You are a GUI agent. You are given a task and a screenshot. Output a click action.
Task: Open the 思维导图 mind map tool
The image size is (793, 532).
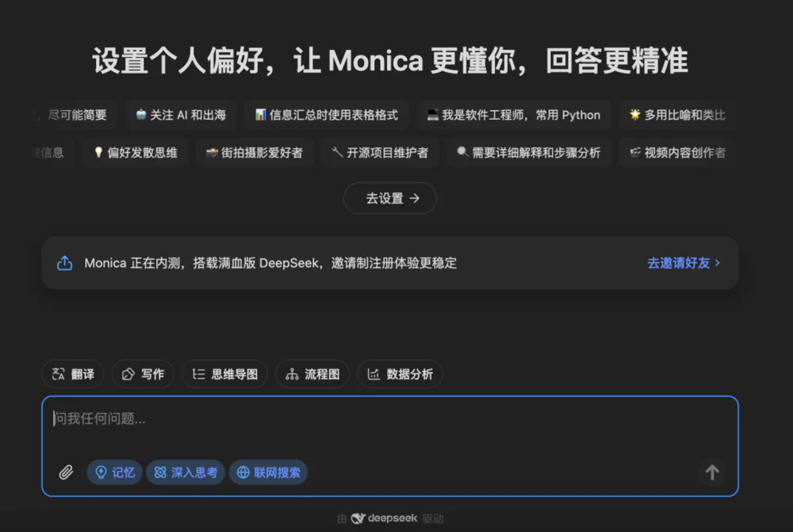(224, 373)
